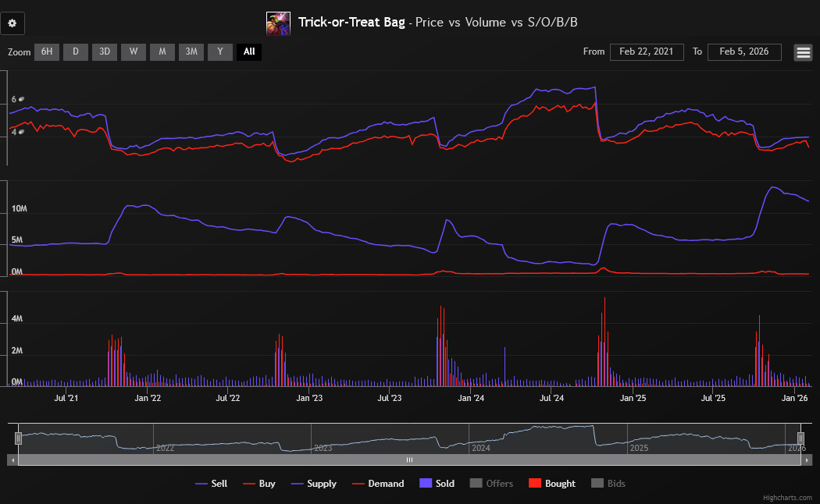
Task: Click the Jan '23 x-axis label
Action: pyautogui.click(x=309, y=398)
